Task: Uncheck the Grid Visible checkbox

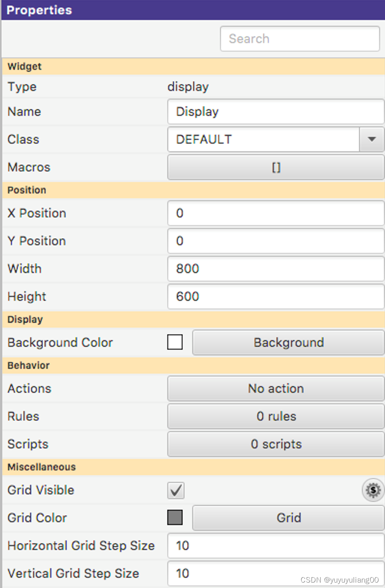Action: [x=176, y=490]
